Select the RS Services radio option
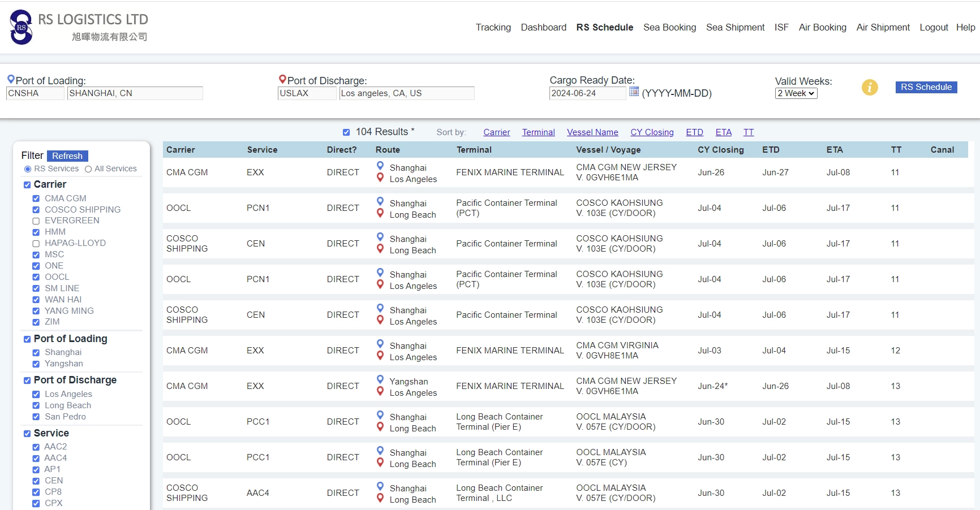 [x=28, y=169]
